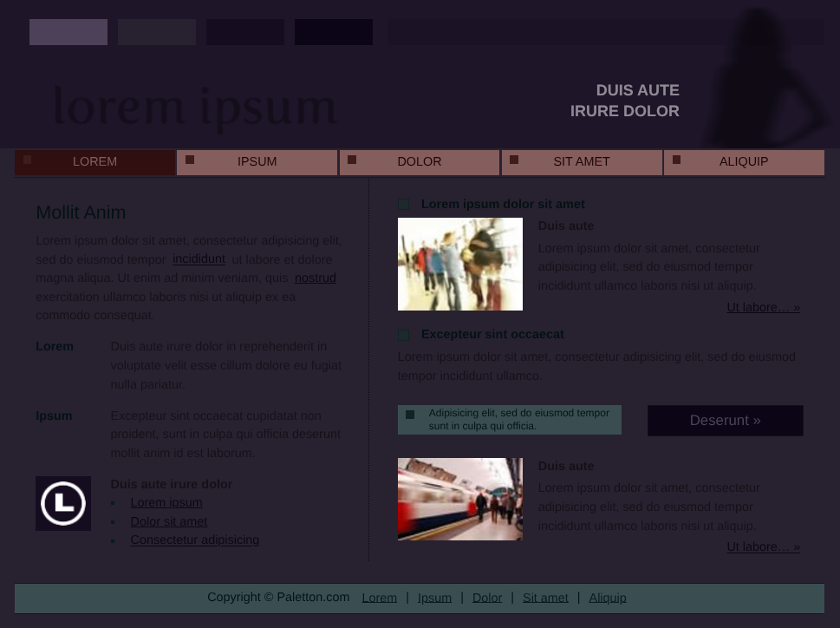Follow the 'incididunt' text link
Image resolution: width=840 pixels, height=628 pixels.
pyautogui.click(x=199, y=259)
